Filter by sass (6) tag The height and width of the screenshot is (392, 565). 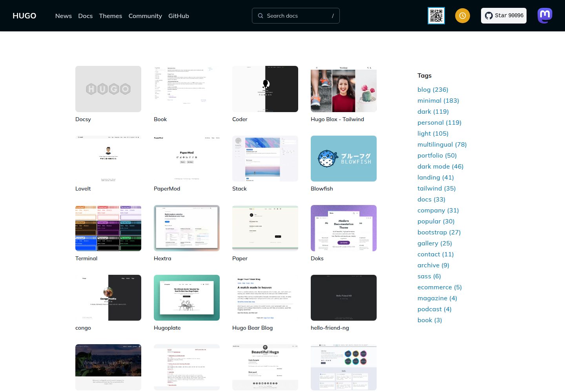(429, 276)
